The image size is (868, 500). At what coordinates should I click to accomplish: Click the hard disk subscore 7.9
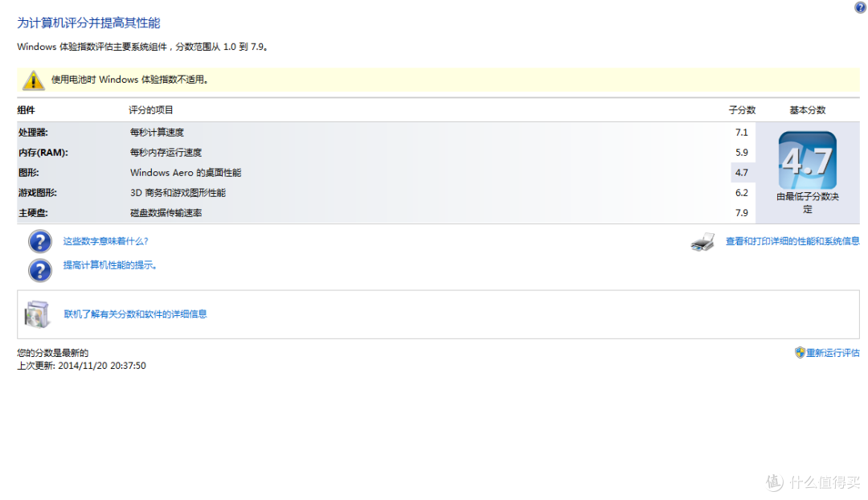pyautogui.click(x=742, y=213)
